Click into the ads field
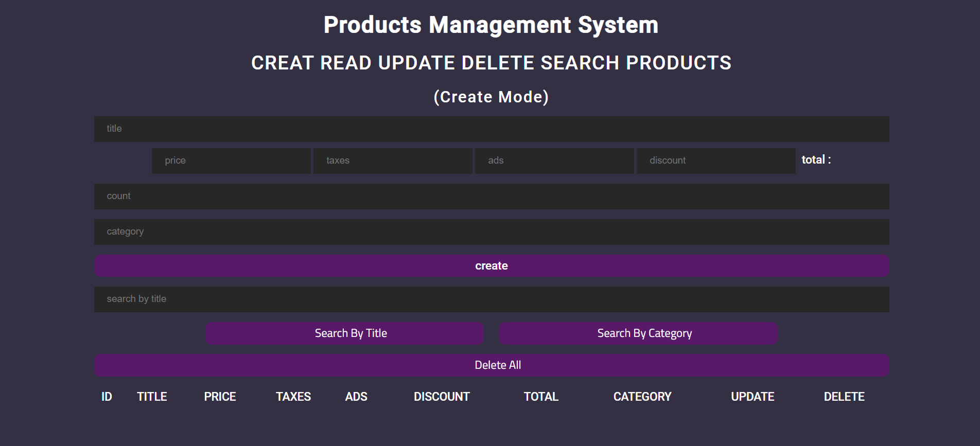The width and height of the screenshot is (980, 446). (x=554, y=160)
